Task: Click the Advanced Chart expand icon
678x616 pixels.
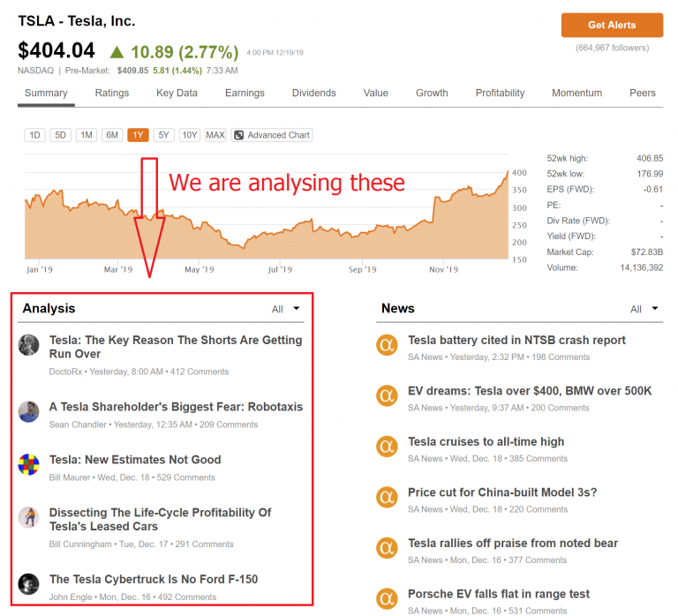Action: point(238,135)
